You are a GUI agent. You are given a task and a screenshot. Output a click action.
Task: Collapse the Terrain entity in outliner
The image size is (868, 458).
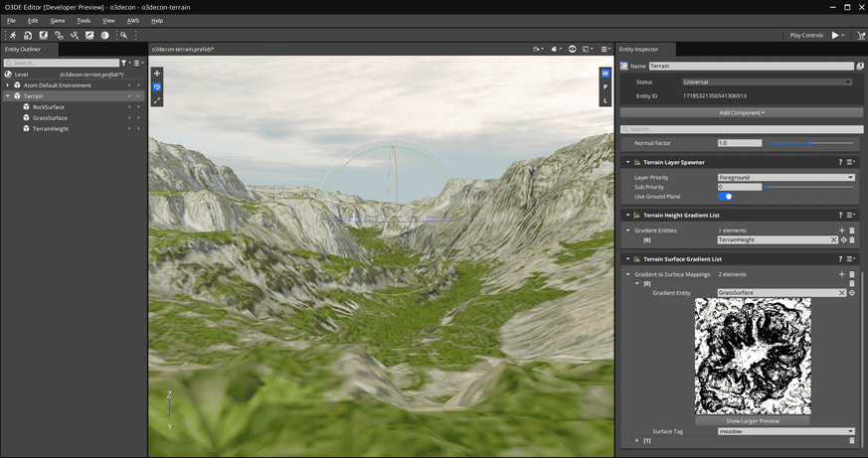[7, 95]
